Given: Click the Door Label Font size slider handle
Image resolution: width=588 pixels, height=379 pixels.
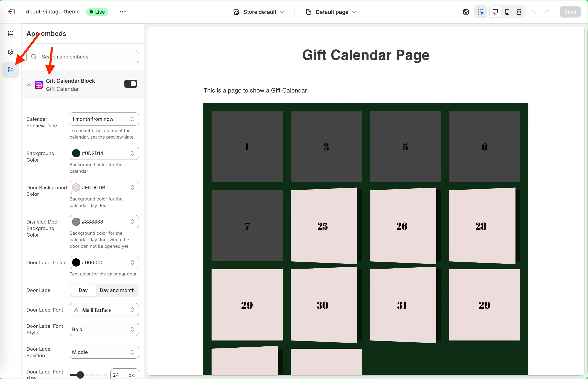Looking at the screenshot, I should click(80, 375).
